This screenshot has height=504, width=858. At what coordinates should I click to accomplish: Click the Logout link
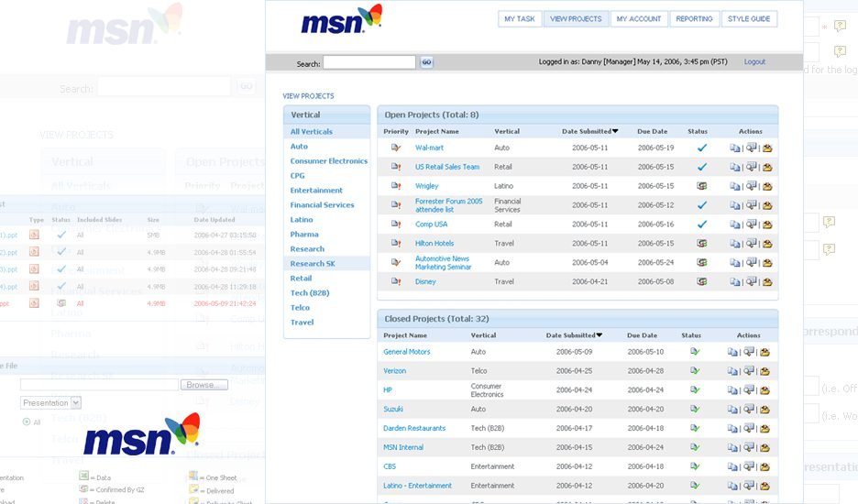tap(754, 61)
